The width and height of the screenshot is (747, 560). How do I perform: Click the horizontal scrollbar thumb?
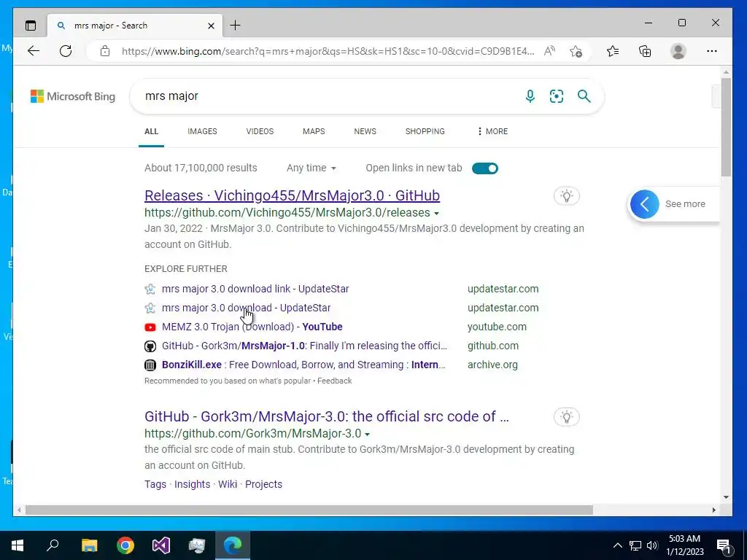309,510
